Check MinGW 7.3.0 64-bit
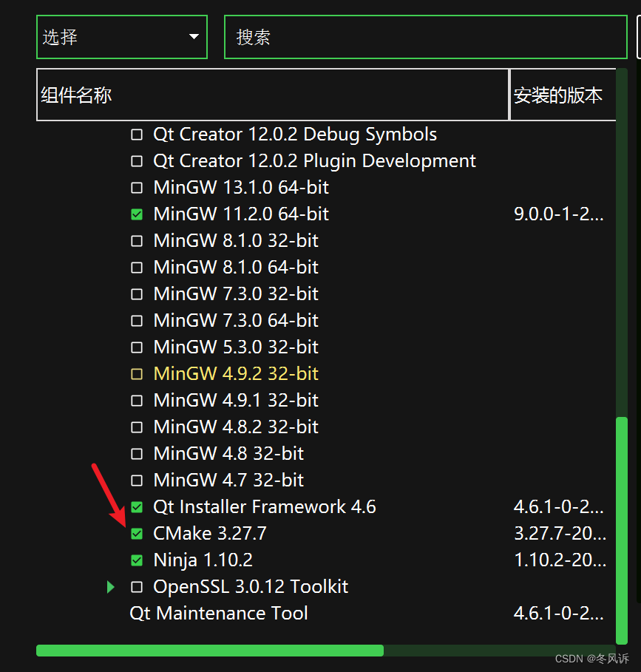Image resolution: width=641 pixels, height=672 pixels. click(x=137, y=320)
